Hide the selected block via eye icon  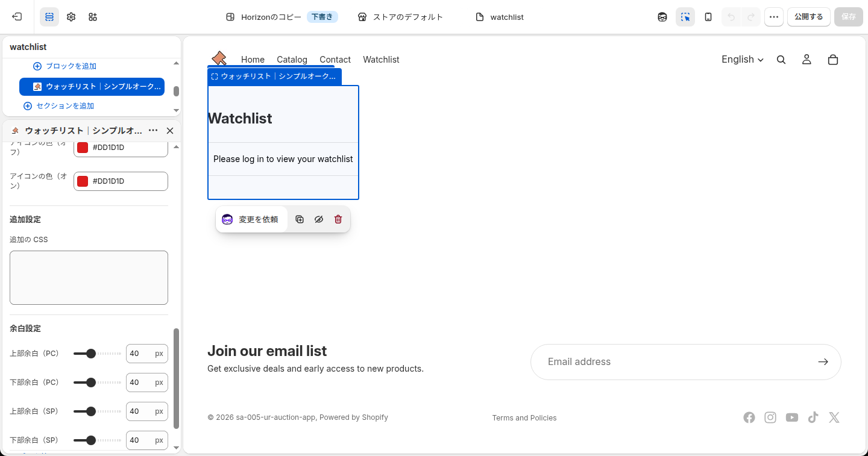click(x=319, y=219)
